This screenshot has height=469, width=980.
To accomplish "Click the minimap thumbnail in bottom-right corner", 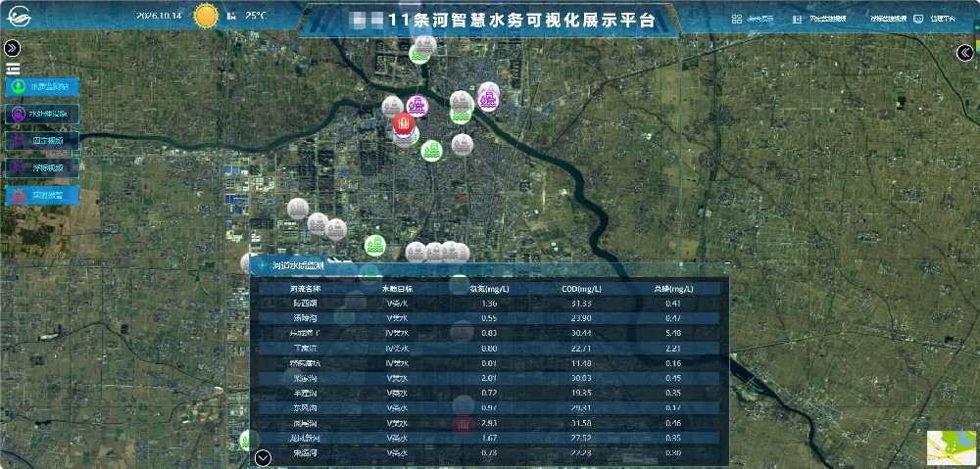I will point(952,447).
